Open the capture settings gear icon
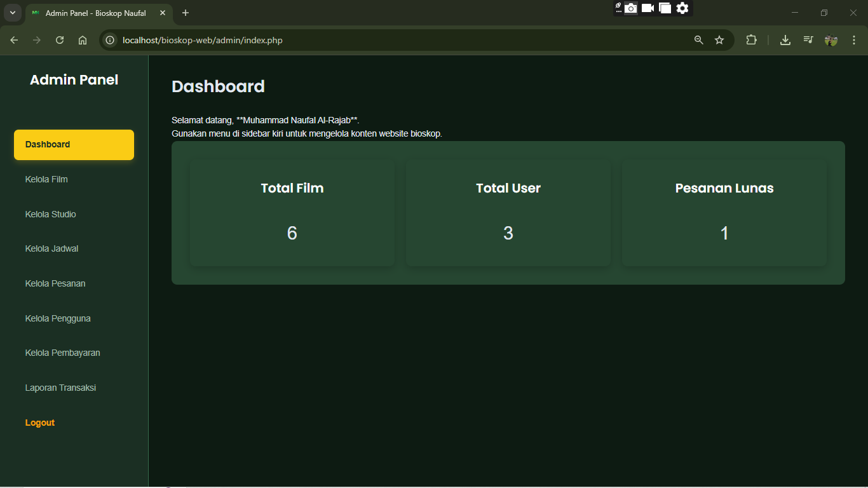Screen dimensions: 868x488 point(682,8)
